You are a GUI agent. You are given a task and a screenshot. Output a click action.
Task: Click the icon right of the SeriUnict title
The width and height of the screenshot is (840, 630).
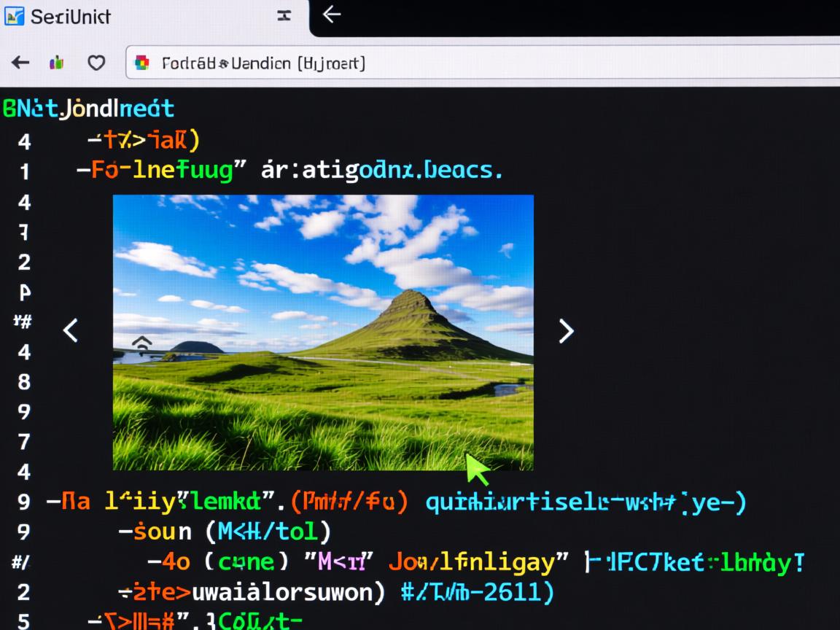pos(284,15)
